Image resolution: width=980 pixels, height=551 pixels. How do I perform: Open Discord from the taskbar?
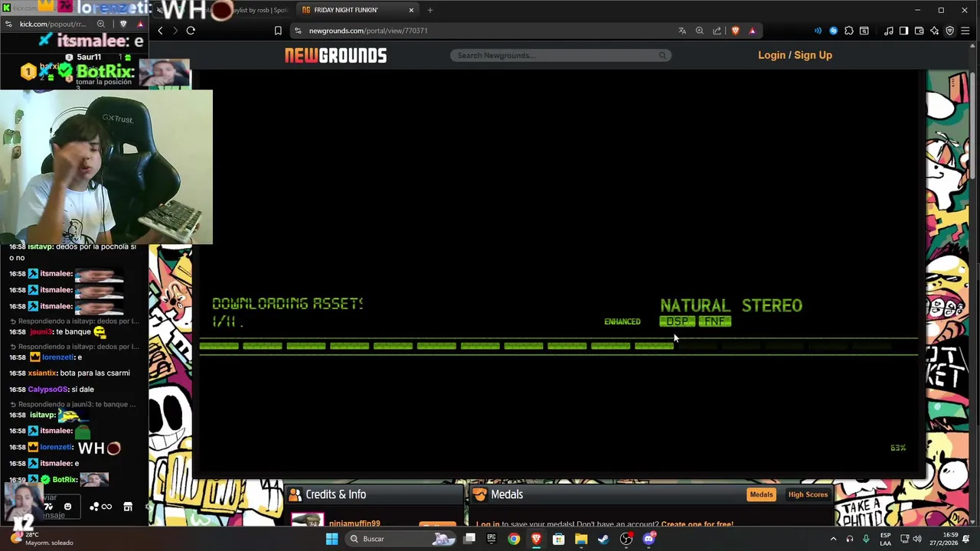[x=649, y=539]
